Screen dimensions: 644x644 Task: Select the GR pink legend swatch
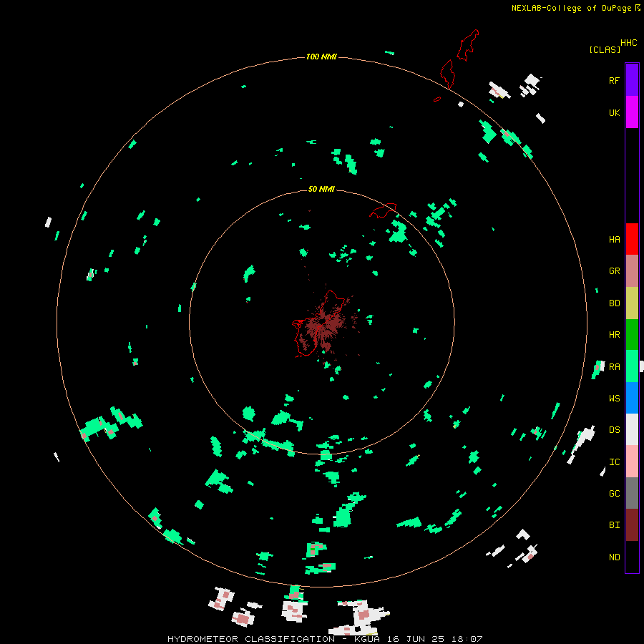click(632, 271)
